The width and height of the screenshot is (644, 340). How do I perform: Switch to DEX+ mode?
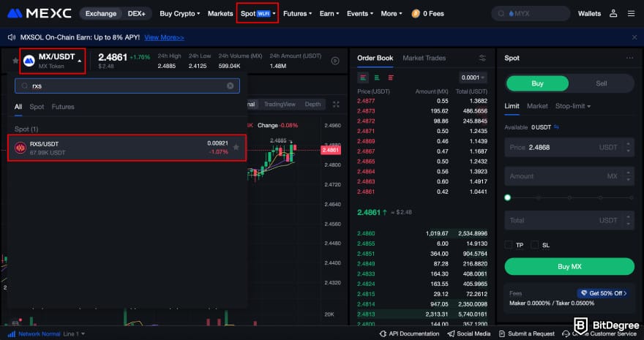136,14
